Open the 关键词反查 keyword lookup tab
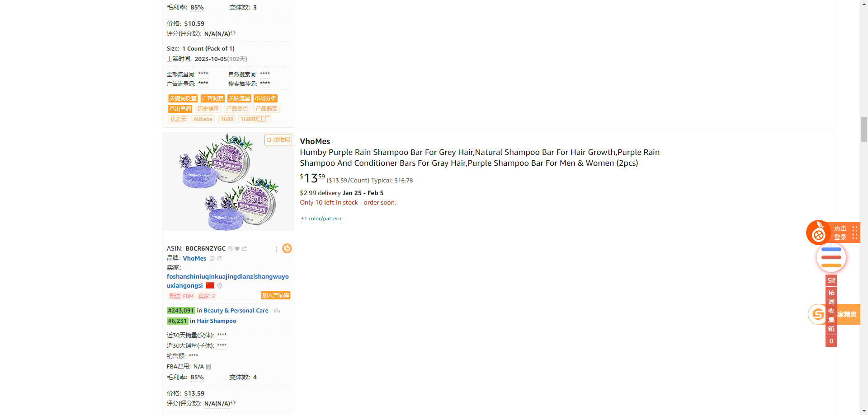Image resolution: width=868 pixels, height=415 pixels. tap(183, 98)
